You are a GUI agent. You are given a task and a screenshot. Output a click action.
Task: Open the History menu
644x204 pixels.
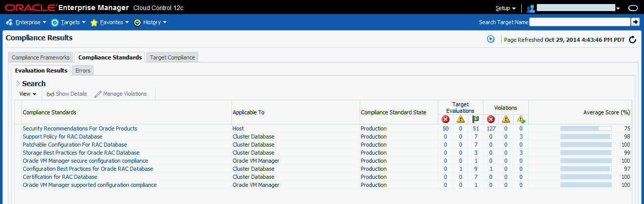point(150,22)
